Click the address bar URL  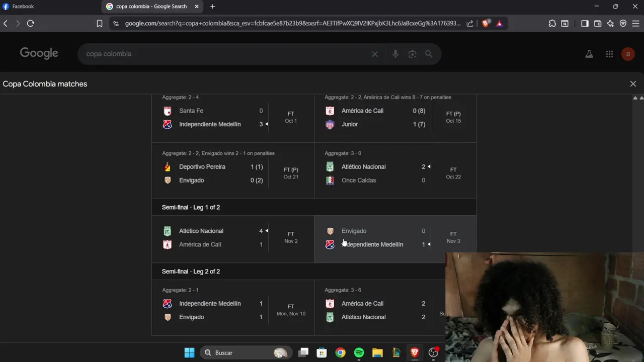tap(293, 23)
